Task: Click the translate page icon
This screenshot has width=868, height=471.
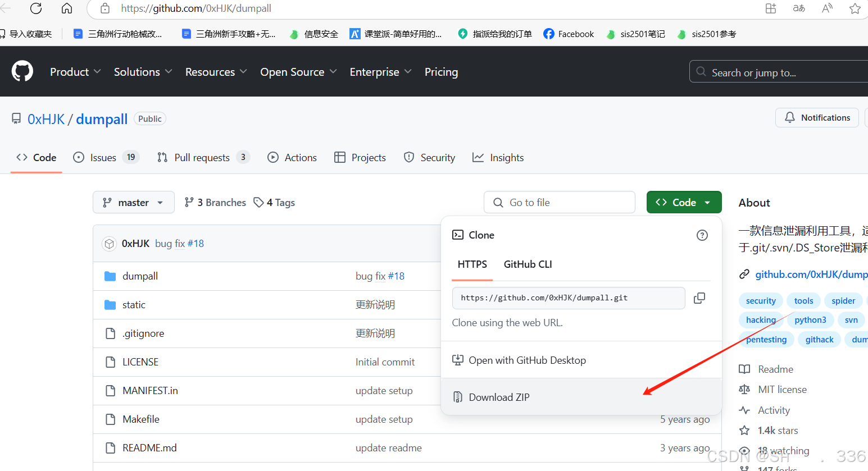Action: tap(799, 8)
